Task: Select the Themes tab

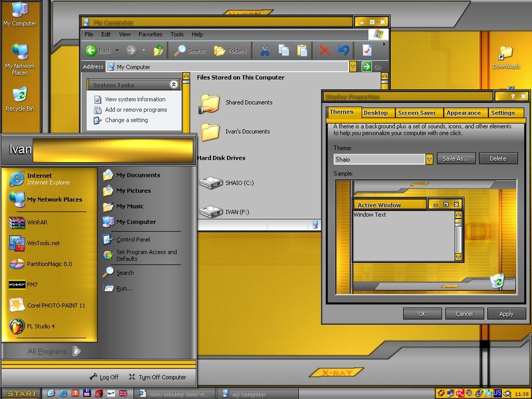Action: [x=342, y=112]
